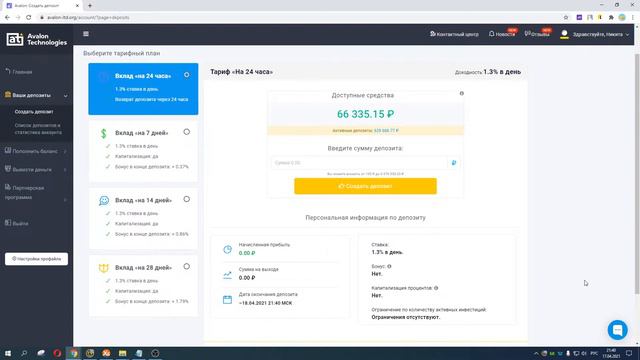Click the Ограничения отсутствуют text
Viewport: 640px width, 360px height.
tap(406, 317)
